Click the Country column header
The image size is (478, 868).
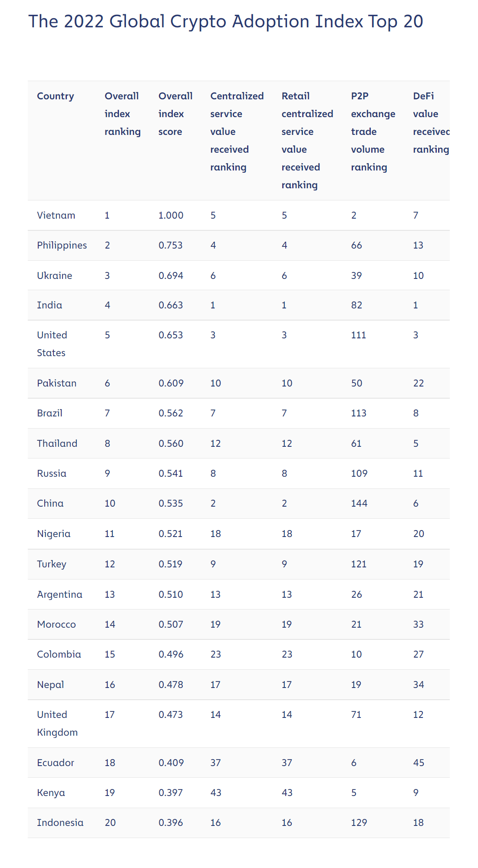click(x=55, y=96)
